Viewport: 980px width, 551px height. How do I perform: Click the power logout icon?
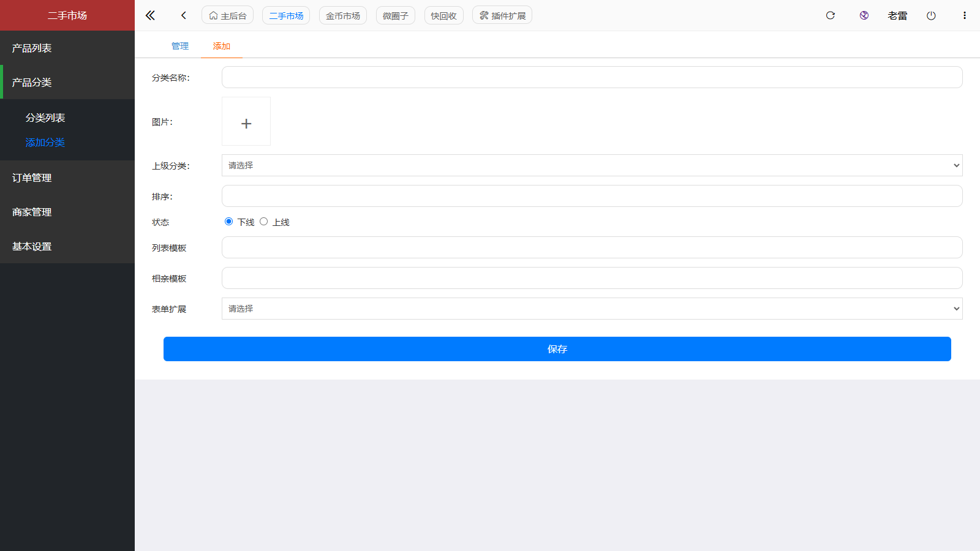(931, 15)
